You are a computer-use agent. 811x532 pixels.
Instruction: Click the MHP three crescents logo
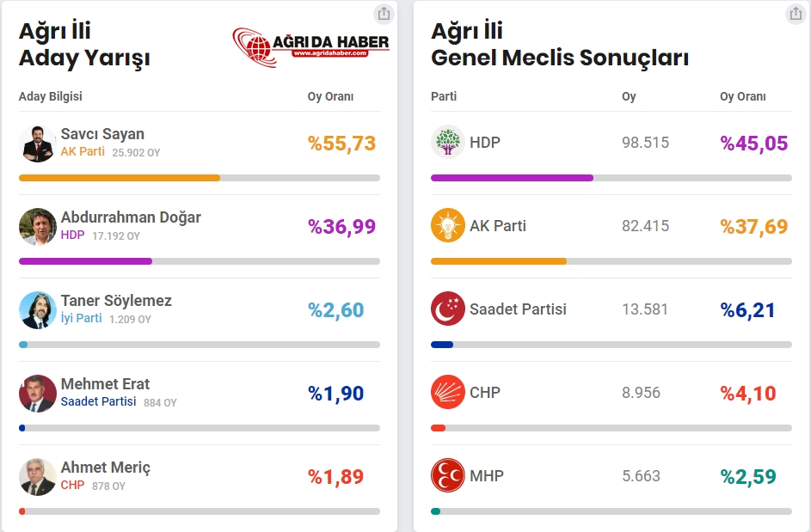tap(447, 476)
